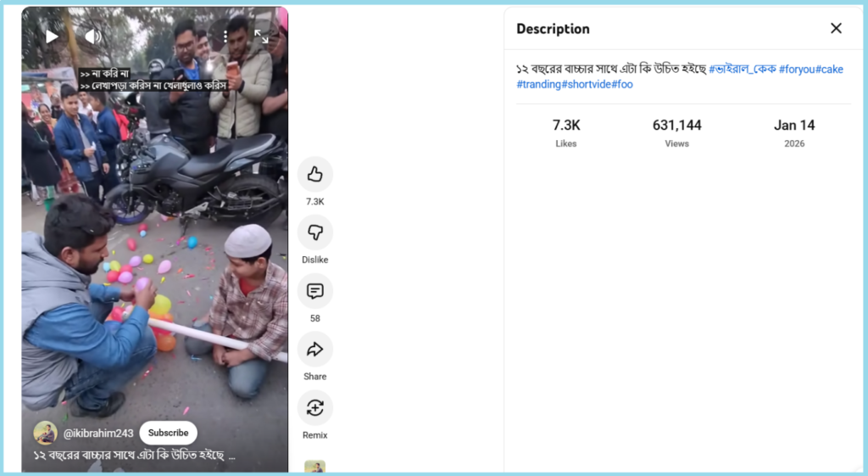Open the #cake hashtag link

click(830, 69)
